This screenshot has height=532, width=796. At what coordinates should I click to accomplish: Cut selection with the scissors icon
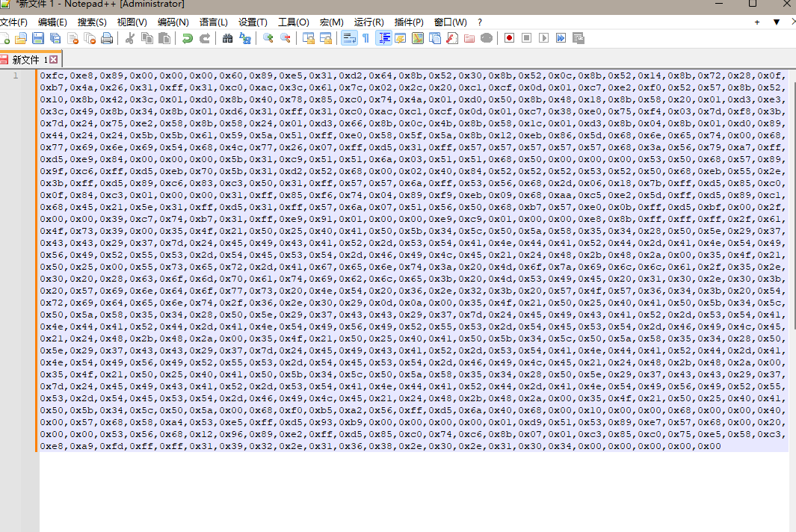point(130,38)
